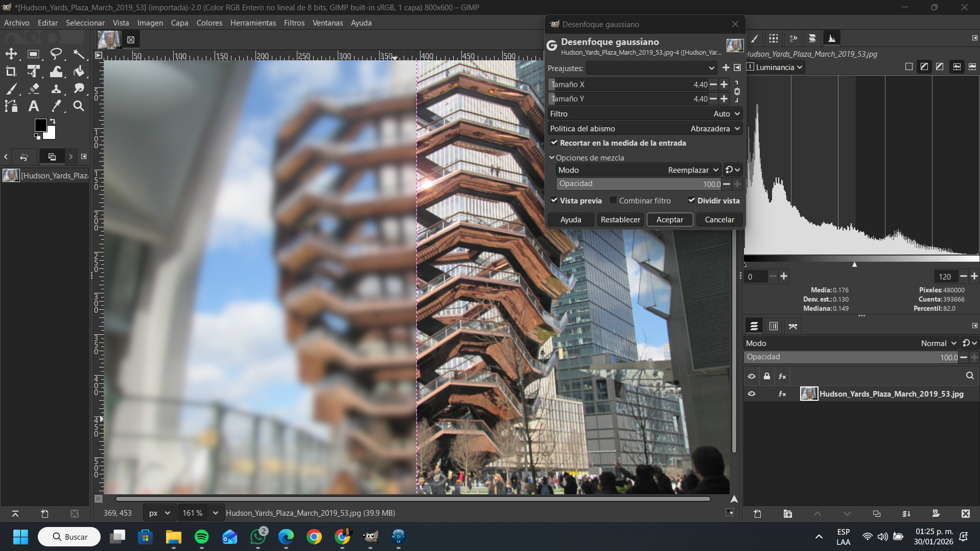
Task: Open the Colores menu
Action: pyautogui.click(x=209, y=23)
